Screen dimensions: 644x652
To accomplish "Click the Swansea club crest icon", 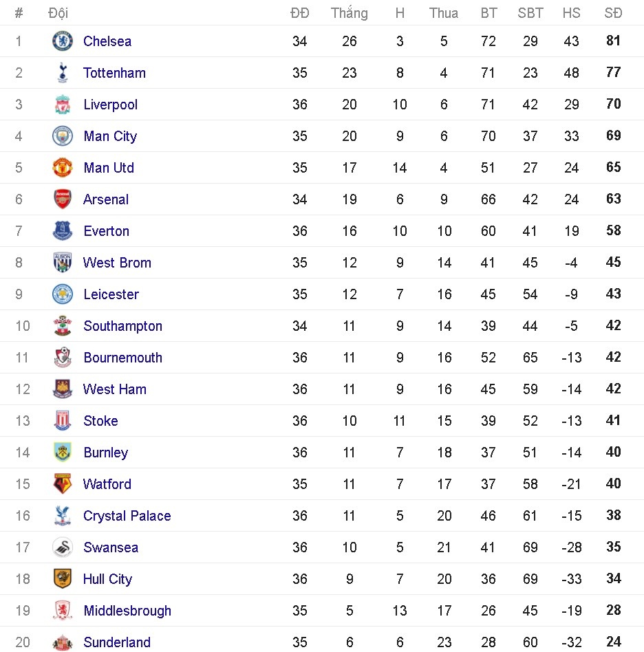I will (x=63, y=547).
